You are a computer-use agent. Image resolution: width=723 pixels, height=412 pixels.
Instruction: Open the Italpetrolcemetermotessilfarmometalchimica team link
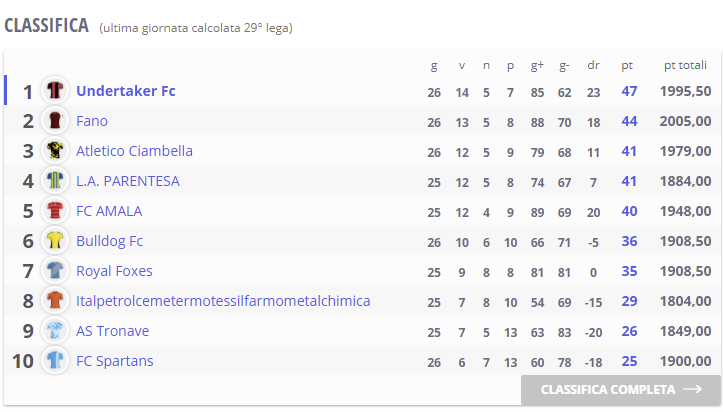(223, 301)
